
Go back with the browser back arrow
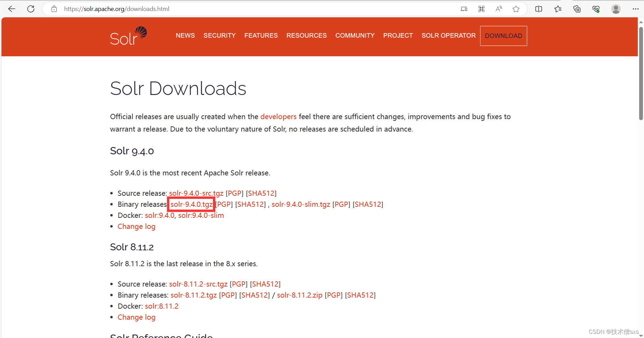(x=12, y=9)
